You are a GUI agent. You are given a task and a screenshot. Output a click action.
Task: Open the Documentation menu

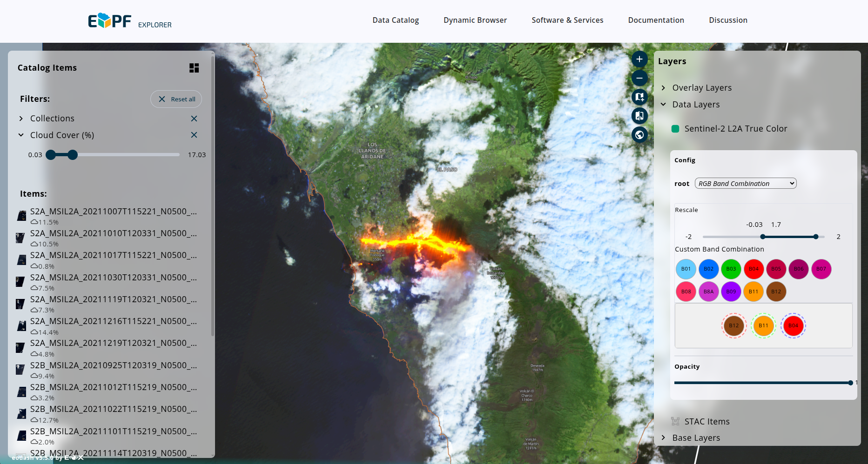(x=656, y=20)
